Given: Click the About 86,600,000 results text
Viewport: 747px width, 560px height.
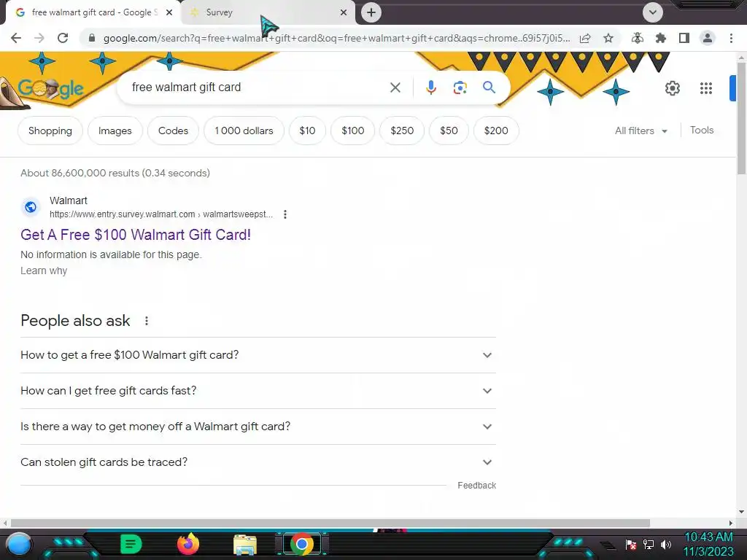Looking at the screenshot, I should point(115,173).
